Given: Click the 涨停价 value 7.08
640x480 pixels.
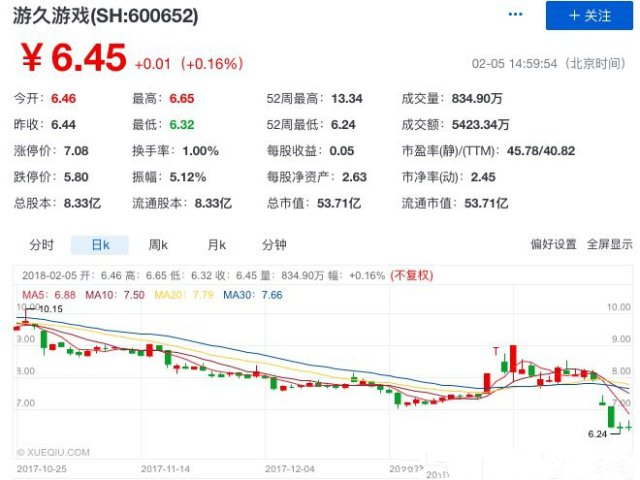Looking at the screenshot, I should (x=76, y=151).
